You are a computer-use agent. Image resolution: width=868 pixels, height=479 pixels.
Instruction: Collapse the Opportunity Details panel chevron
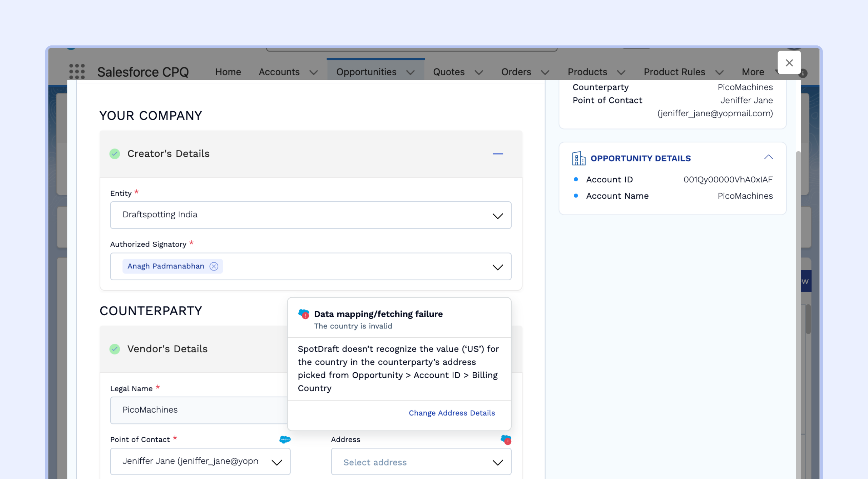[x=768, y=157]
